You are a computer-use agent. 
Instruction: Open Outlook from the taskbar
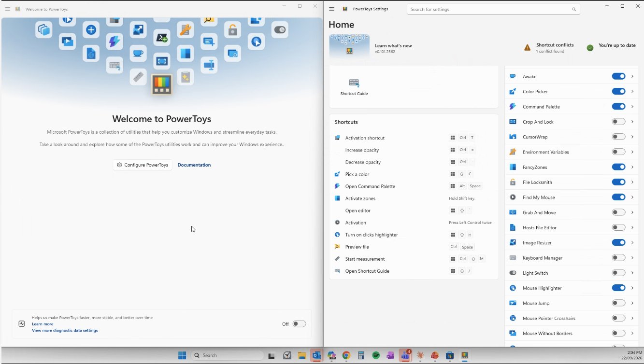[x=316, y=355]
